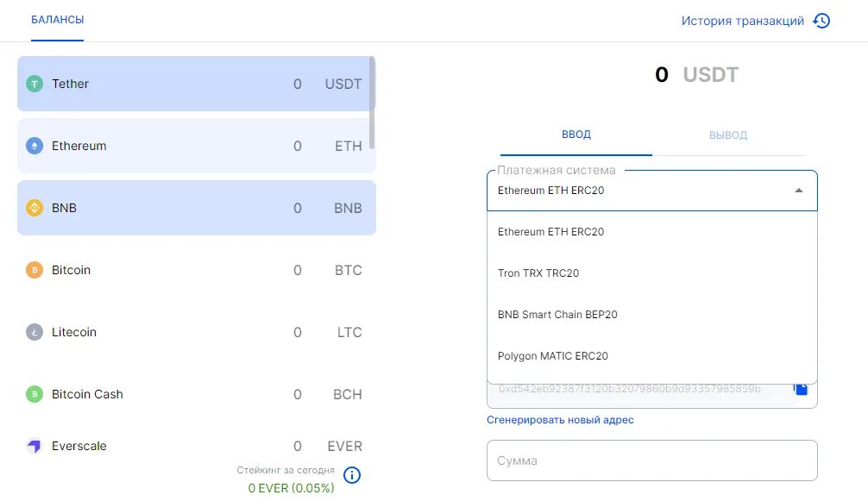Select the Ethereum balance row
Image resolution: width=868 pixels, height=501 pixels.
tap(197, 146)
